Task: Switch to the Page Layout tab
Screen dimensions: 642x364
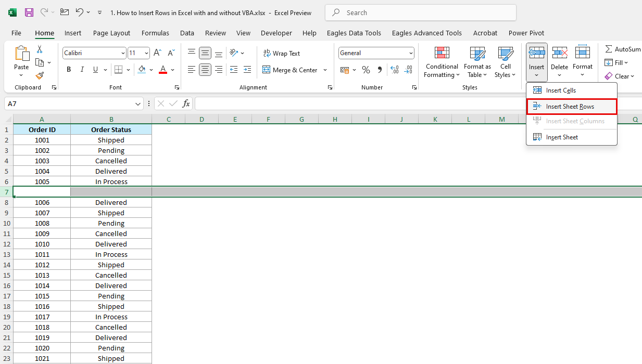Action: [x=111, y=33]
